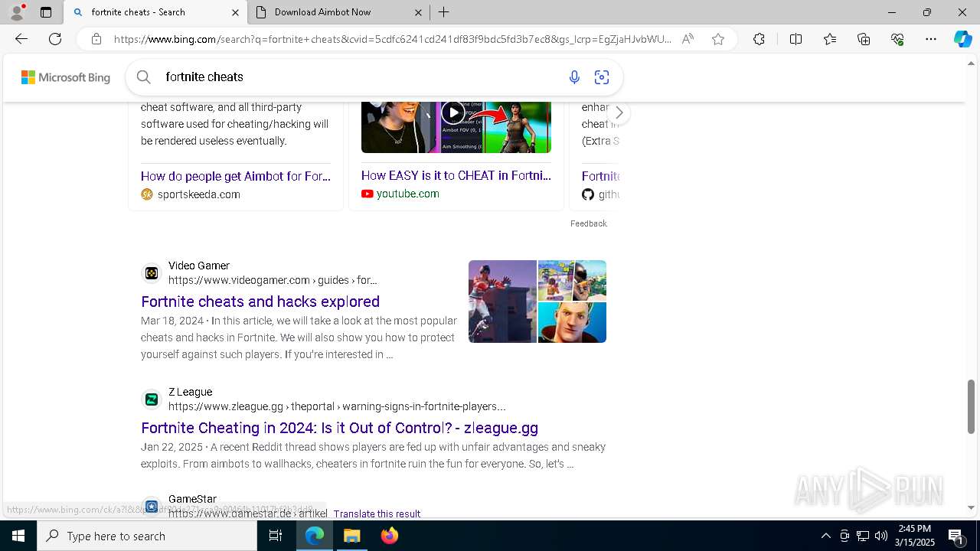Click the Z League site icon
Viewport: 980px width, 551px height.
152,399
